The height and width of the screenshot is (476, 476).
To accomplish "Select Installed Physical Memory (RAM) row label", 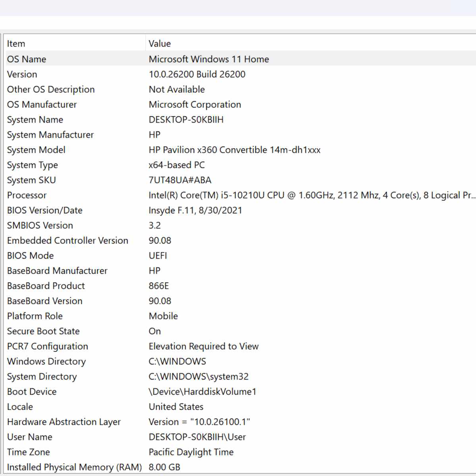I will point(74,467).
